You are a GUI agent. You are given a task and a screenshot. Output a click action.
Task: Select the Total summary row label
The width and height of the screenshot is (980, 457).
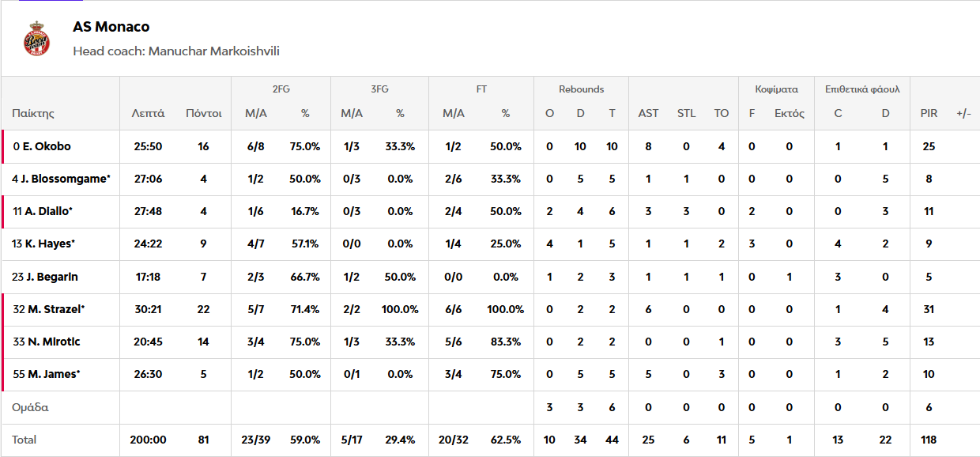(24, 440)
